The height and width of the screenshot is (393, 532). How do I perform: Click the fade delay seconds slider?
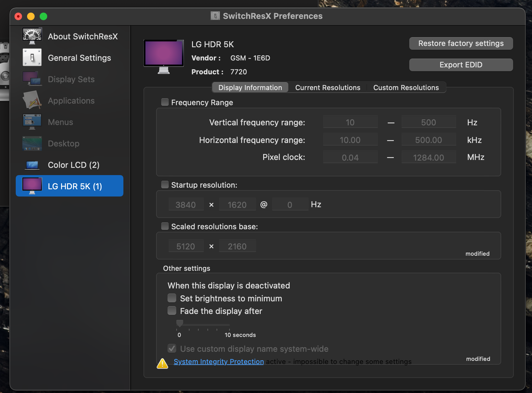[203, 324]
